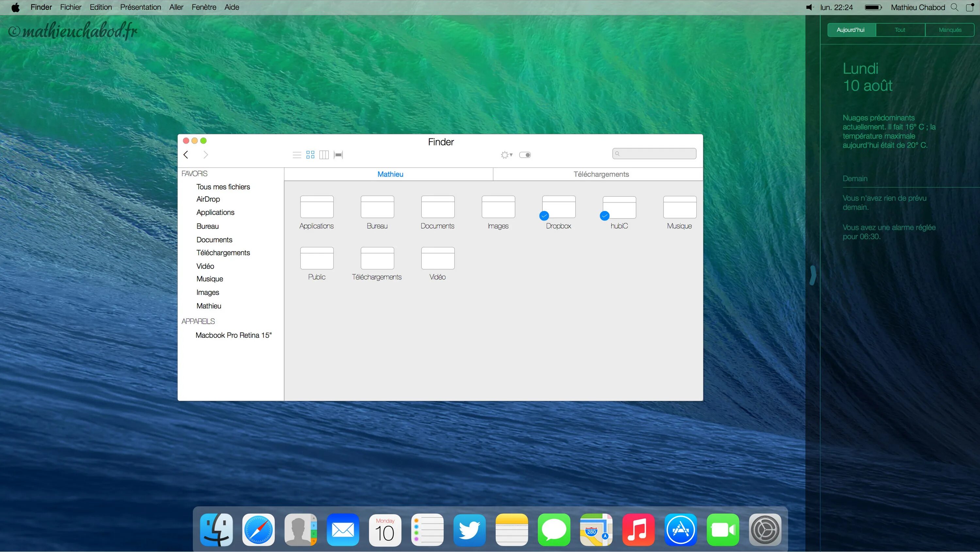Viewport: 980px width, 552px height.
Task: Select the cover flow view icon
Action: coord(338,155)
